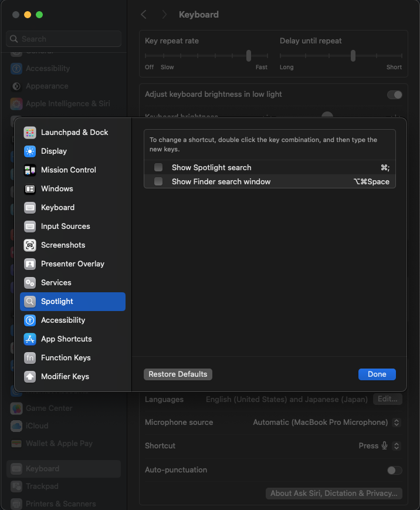Click the Key repeat rate slider
The width and height of the screenshot is (420, 510).
coord(249,56)
